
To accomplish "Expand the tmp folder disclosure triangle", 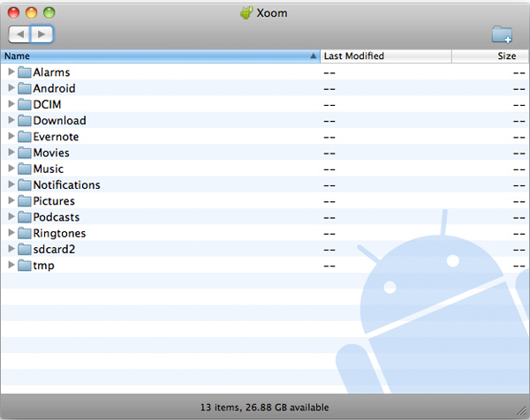I will 11,265.
